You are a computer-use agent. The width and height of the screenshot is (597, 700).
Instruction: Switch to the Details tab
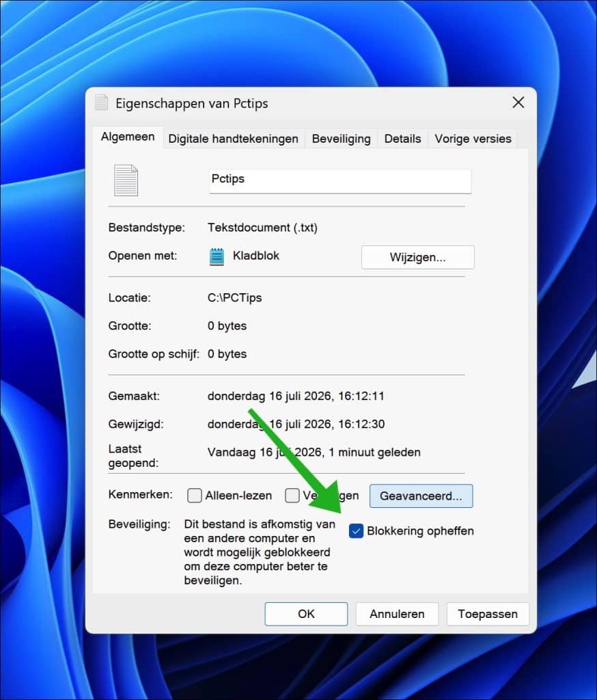coord(402,139)
